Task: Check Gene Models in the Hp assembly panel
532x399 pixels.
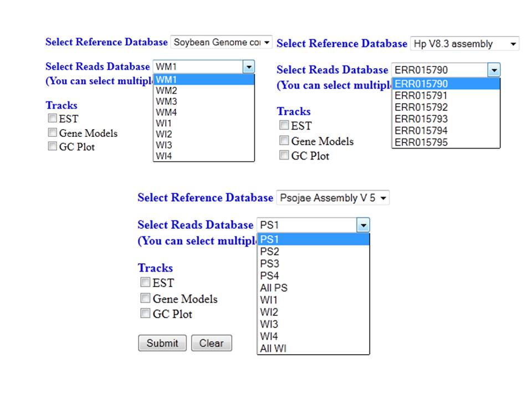Action: click(x=284, y=140)
